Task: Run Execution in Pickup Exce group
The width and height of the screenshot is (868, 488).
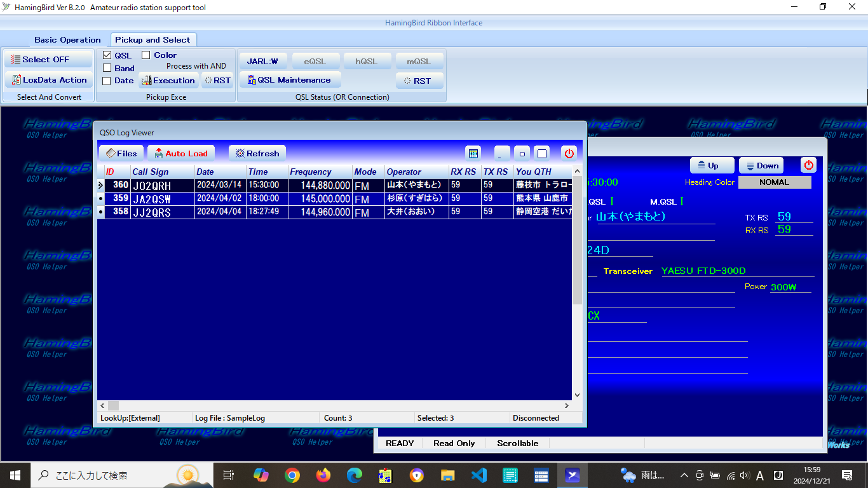Action: coord(168,81)
